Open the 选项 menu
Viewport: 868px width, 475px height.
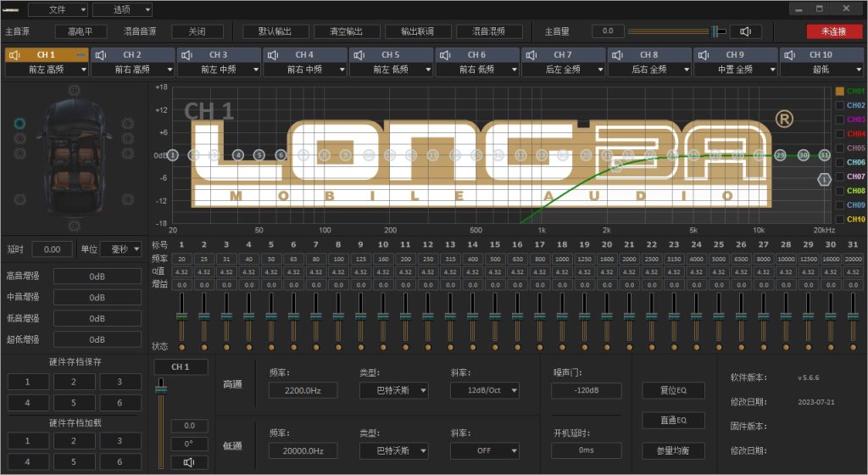[122, 9]
